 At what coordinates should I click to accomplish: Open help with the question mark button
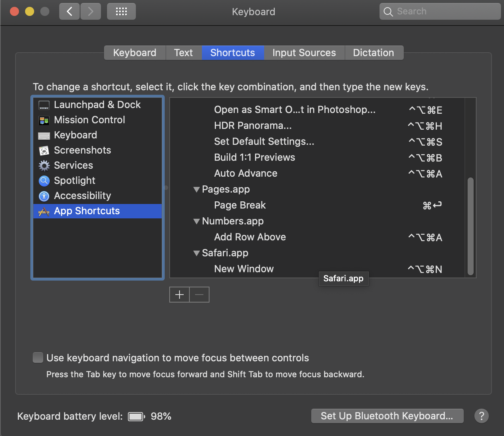(x=482, y=416)
